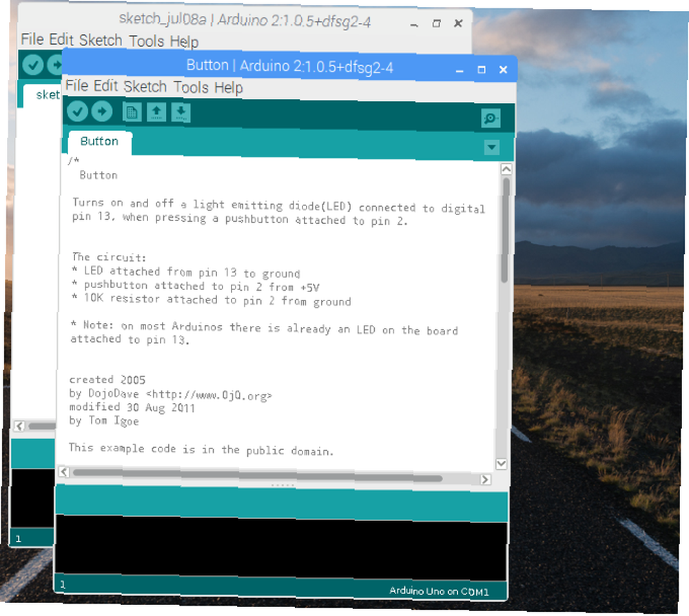Click 'created 2005' comment line
The image size is (689, 616).
(x=107, y=380)
